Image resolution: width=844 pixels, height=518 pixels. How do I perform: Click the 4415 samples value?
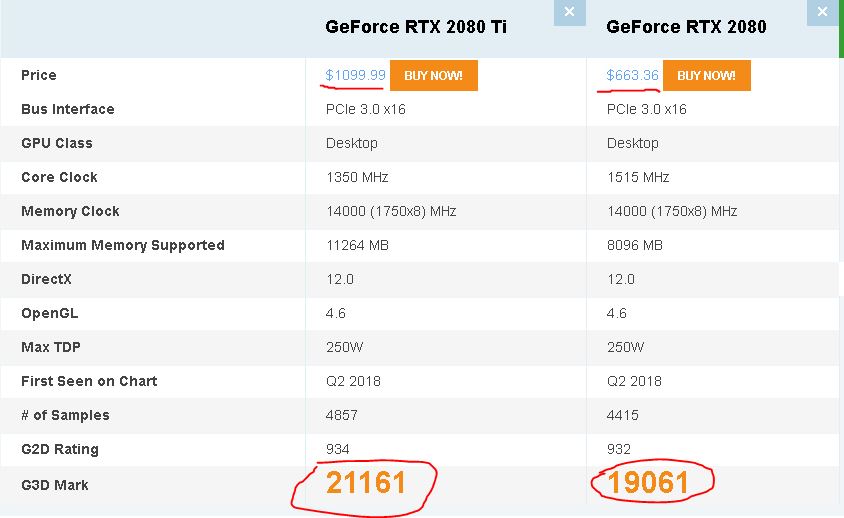(623, 415)
